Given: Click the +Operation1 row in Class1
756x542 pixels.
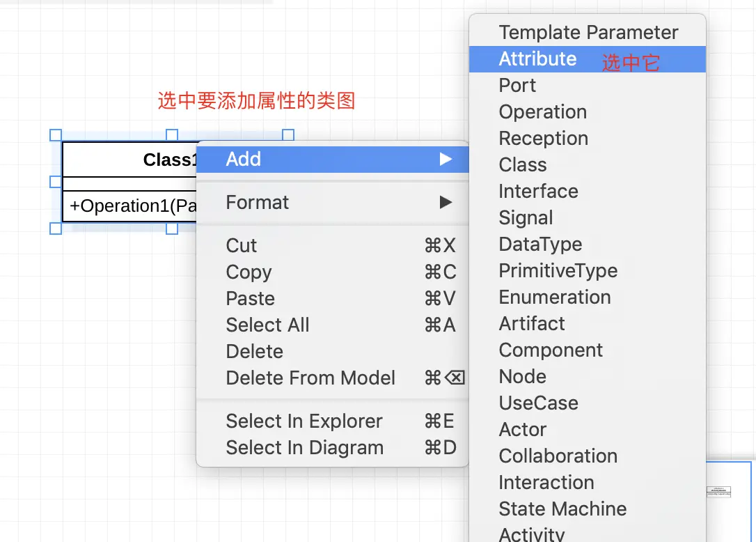Looking at the screenshot, I should pos(132,206).
